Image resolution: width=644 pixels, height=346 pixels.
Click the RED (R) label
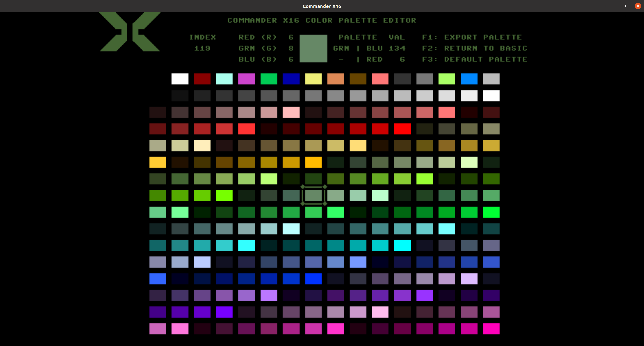point(258,37)
